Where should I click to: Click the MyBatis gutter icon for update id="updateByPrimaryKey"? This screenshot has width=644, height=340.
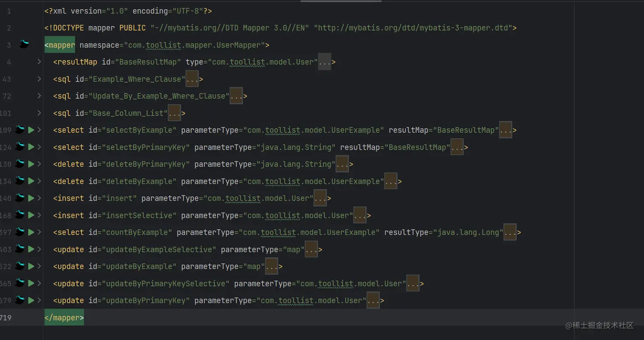pyautogui.click(x=20, y=300)
